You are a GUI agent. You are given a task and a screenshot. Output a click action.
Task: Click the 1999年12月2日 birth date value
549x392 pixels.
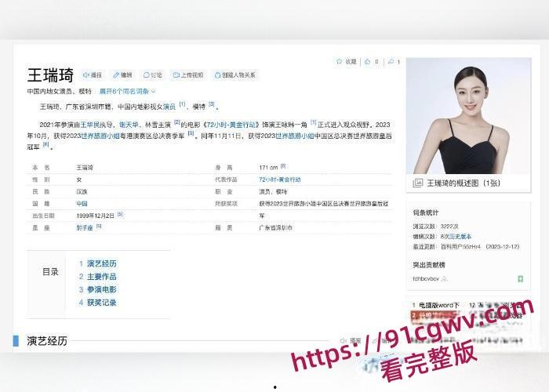point(95,216)
